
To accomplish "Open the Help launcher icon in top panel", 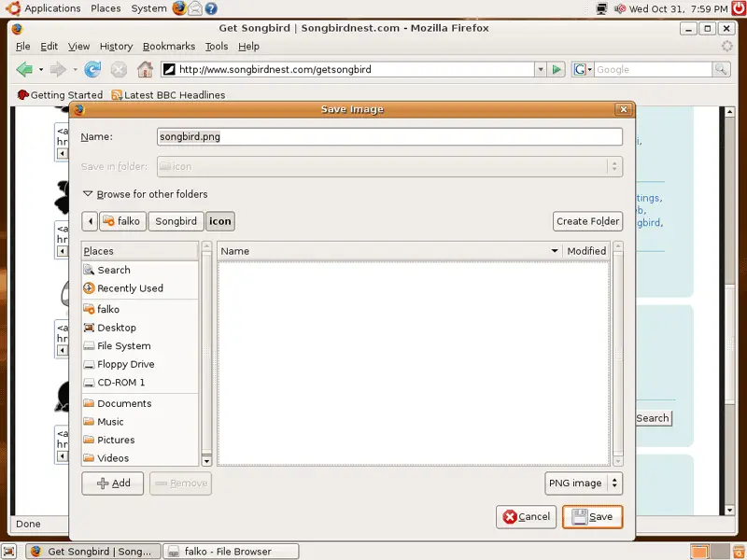I will pyautogui.click(x=211, y=8).
